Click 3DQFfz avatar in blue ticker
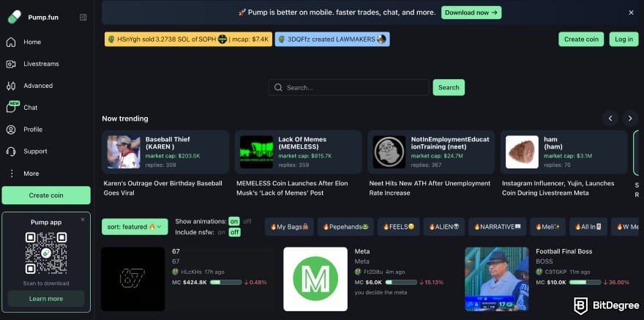Screen dimensions: 644x320 pyautogui.click(x=281, y=40)
